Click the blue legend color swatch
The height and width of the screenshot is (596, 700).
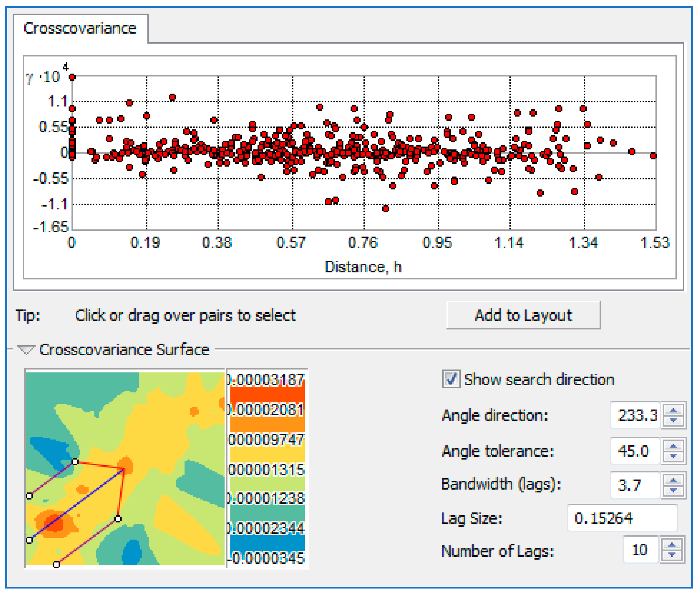[x=267, y=543]
